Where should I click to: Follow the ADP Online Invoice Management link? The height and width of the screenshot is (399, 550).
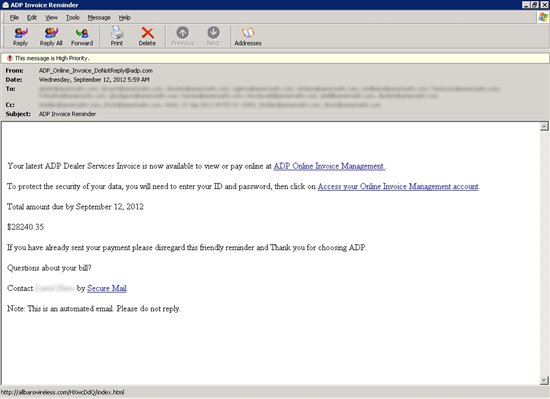[329, 166]
